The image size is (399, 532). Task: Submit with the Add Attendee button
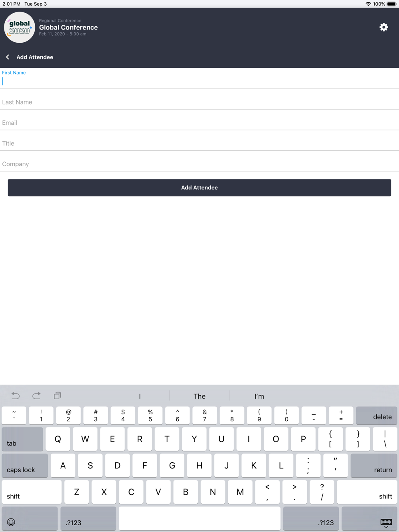click(199, 187)
